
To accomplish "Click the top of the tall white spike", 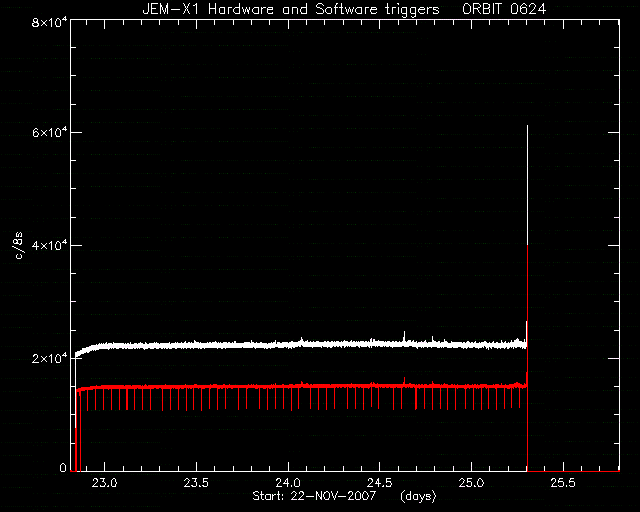I will (x=527, y=127).
